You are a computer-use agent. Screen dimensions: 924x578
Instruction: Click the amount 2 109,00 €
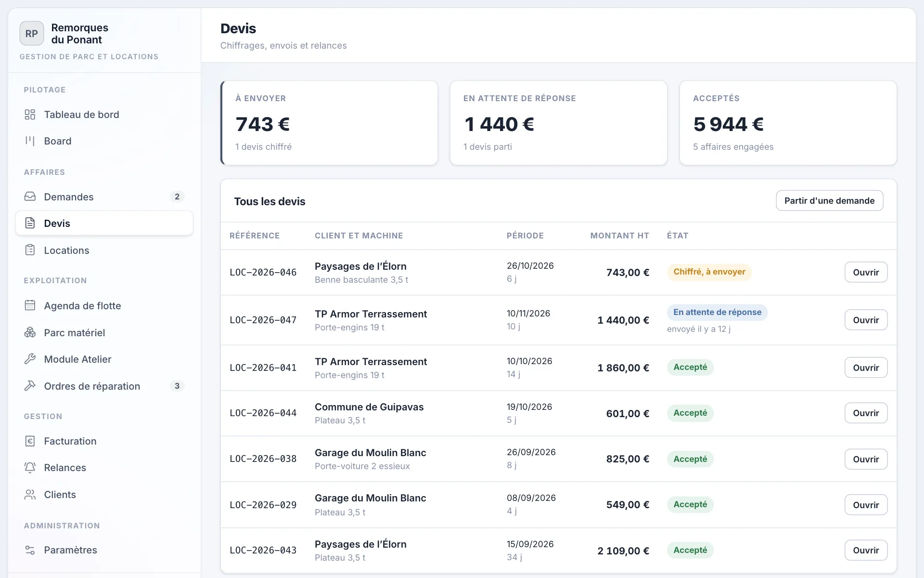(623, 551)
